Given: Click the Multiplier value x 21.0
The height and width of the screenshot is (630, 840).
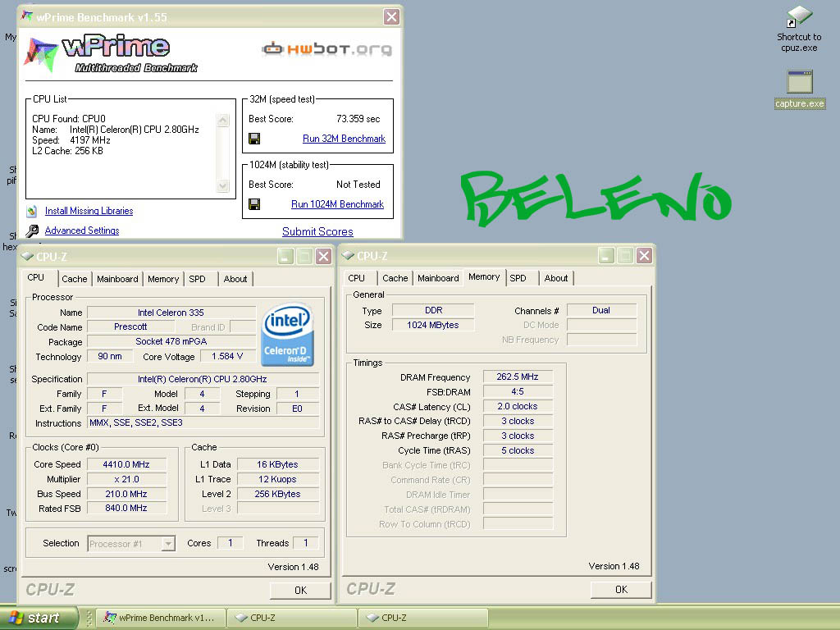Looking at the screenshot, I should pos(126,479).
